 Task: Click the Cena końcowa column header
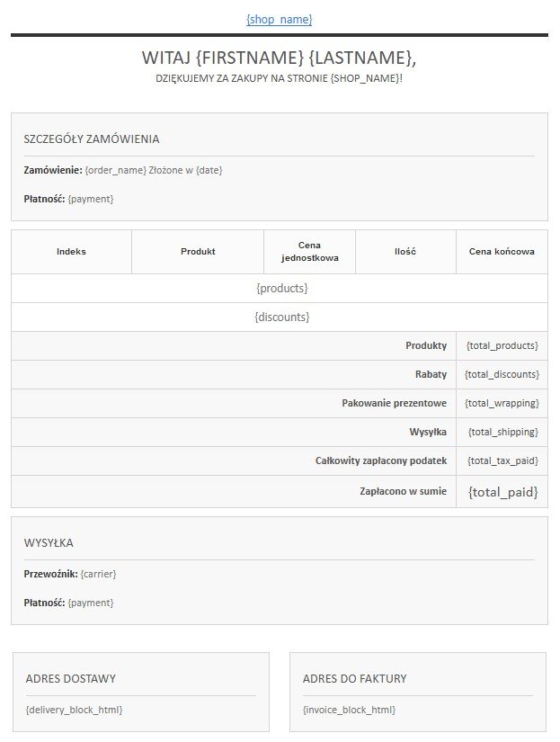point(502,252)
